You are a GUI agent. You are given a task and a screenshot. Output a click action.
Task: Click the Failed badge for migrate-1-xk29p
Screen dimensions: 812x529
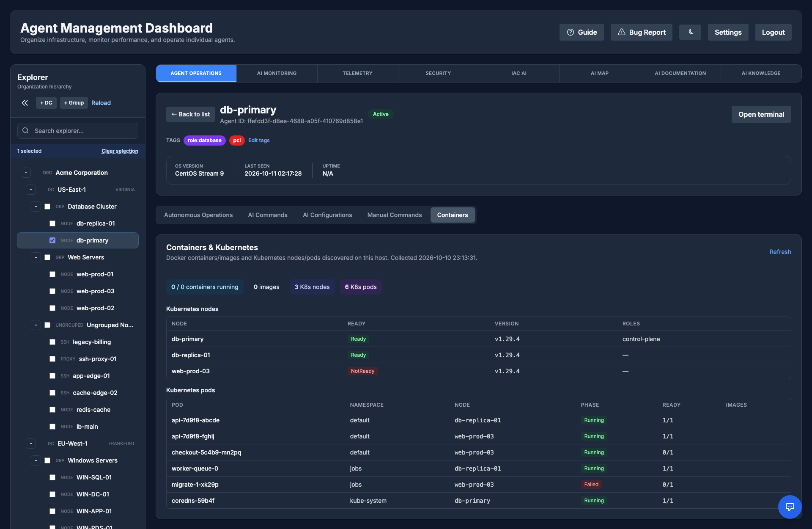tap(591, 485)
